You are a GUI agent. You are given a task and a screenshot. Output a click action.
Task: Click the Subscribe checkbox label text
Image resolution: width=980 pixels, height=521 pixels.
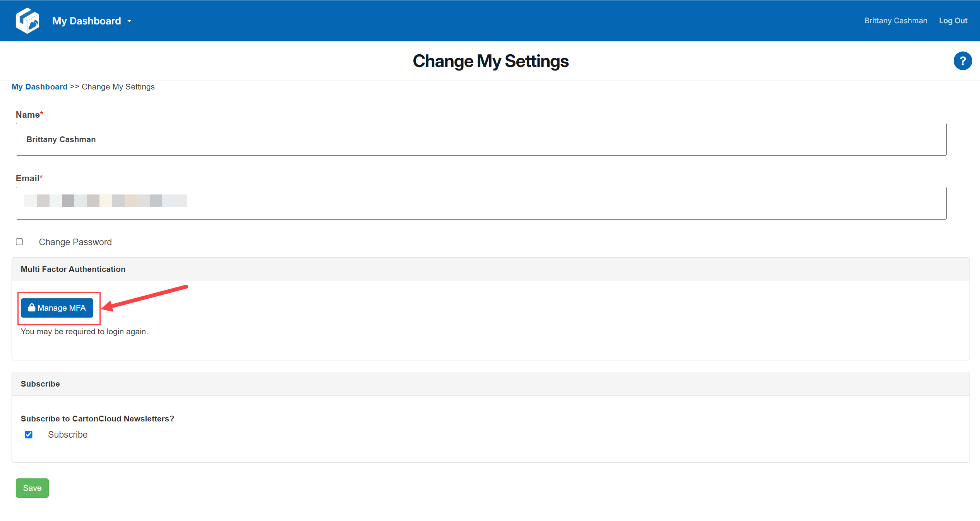tap(68, 435)
